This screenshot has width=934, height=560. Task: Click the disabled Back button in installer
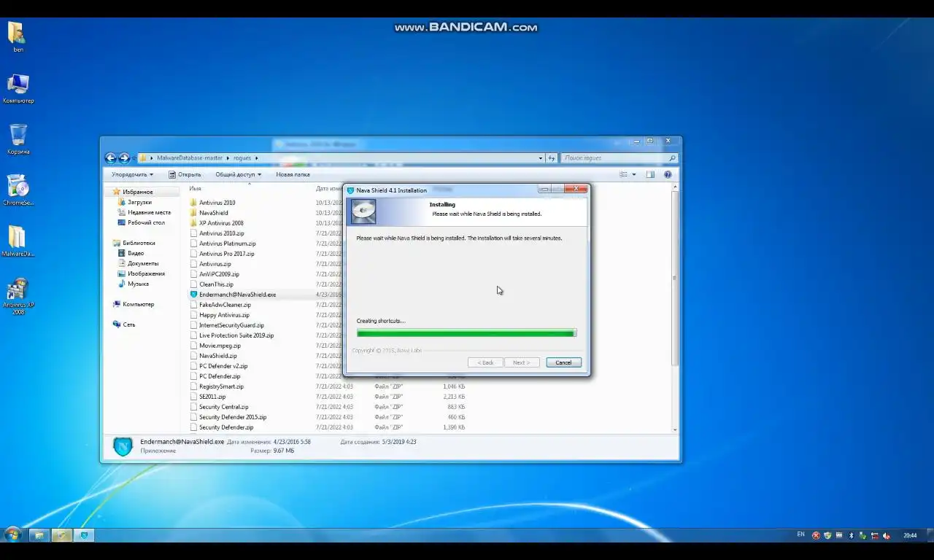click(x=485, y=362)
